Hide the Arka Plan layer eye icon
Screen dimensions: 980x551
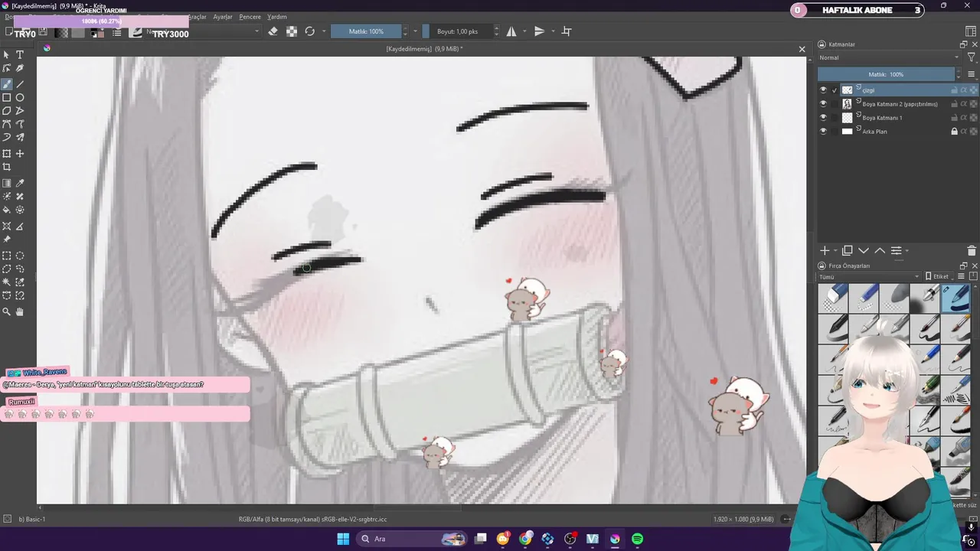point(823,132)
